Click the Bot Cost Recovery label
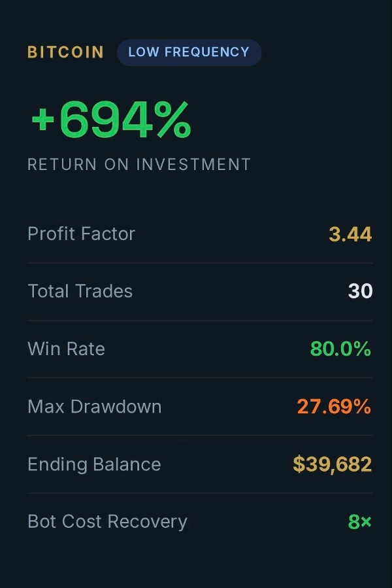Screen dimensions: 392x588 pyautogui.click(x=107, y=521)
